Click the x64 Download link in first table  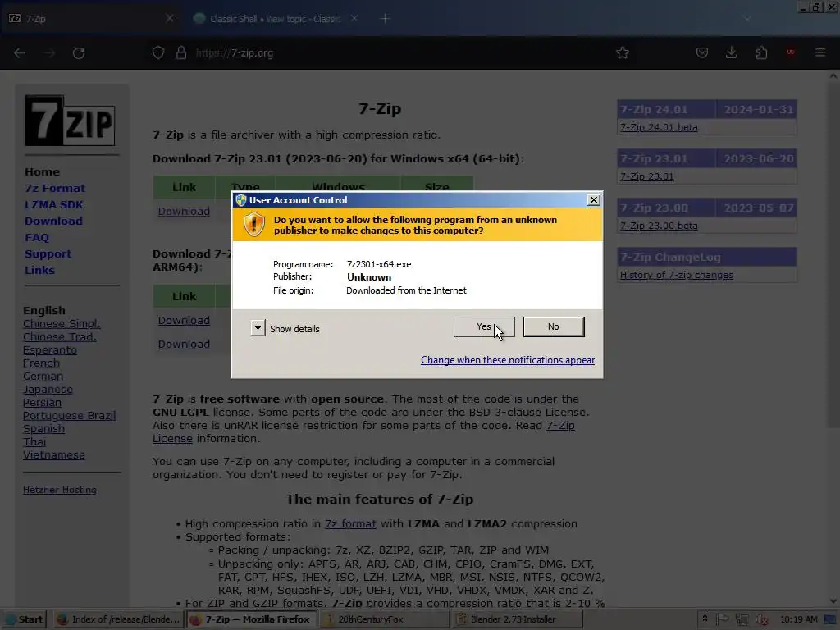pyautogui.click(x=184, y=212)
